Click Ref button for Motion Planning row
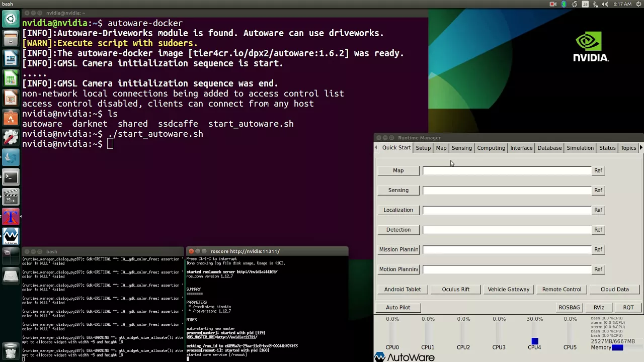The width and height of the screenshot is (644, 362). pos(598,269)
